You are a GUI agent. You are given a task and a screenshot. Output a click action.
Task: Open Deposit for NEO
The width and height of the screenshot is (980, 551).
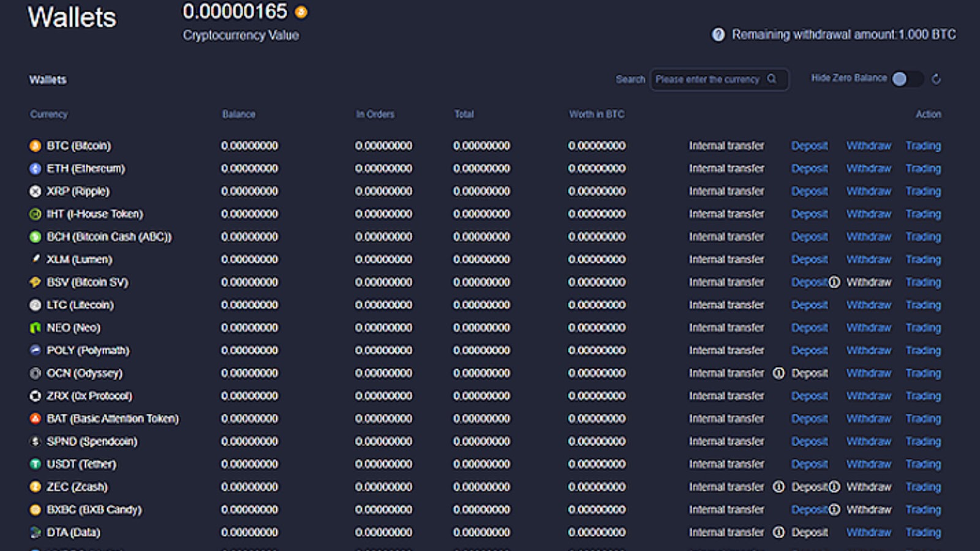809,328
